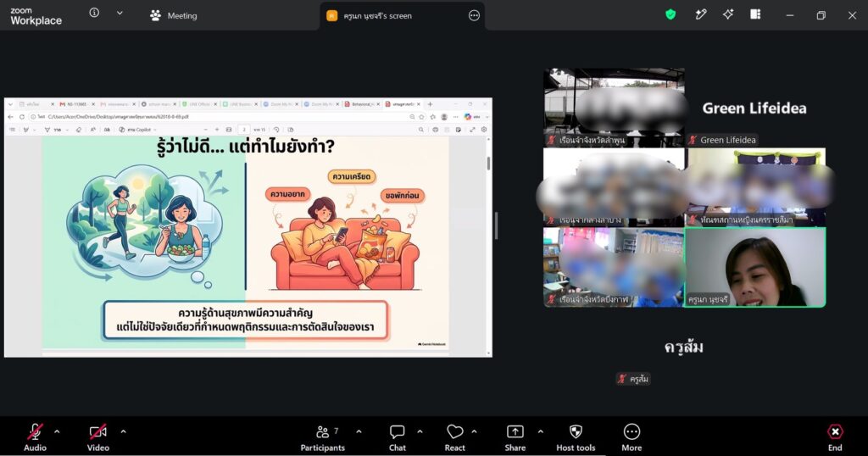Click the green encryption shield icon
Viewport: 868px width, 456px height.
(x=670, y=15)
